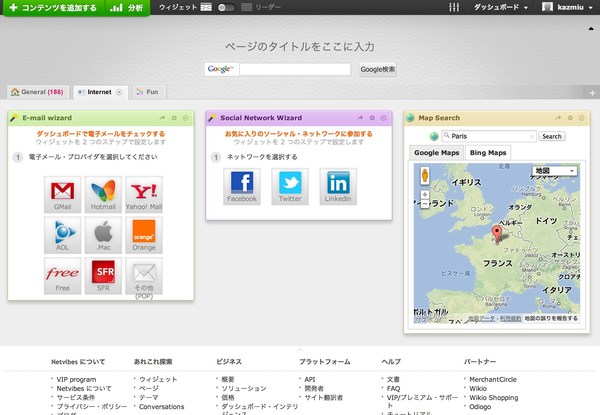Click the Google search text field
The height and width of the screenshot is (415, 600).
point(294,69)
